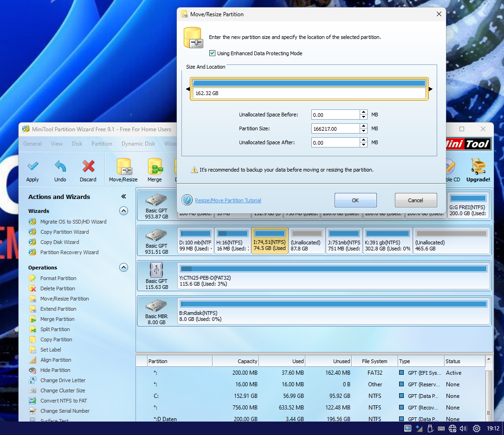Viewport: 504px width, 435px height.
Task: Open the View menu
Action: tap(57, 144)
